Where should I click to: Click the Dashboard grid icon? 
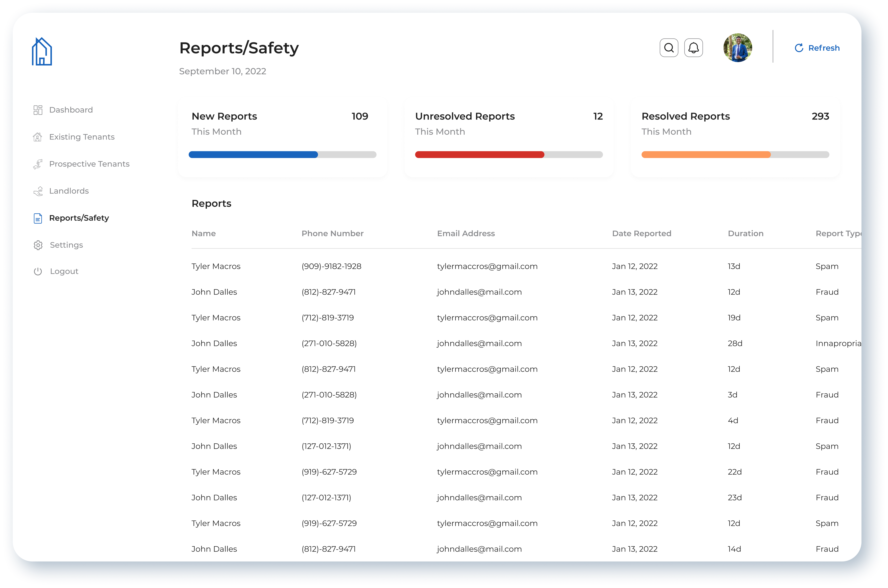coord(38,110)
